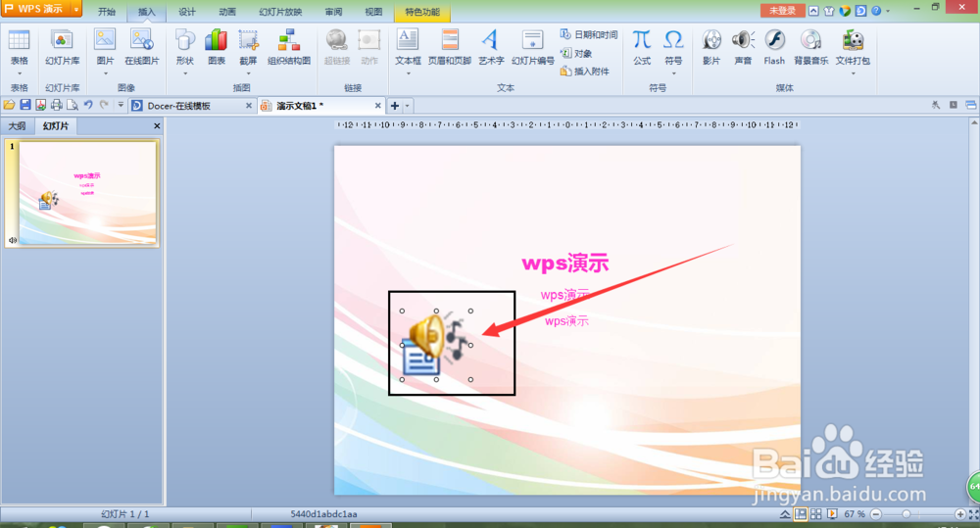Select the 幻灯片 pane tab
The width and height of the screenshot is (980, 528).
click(56, 126)
